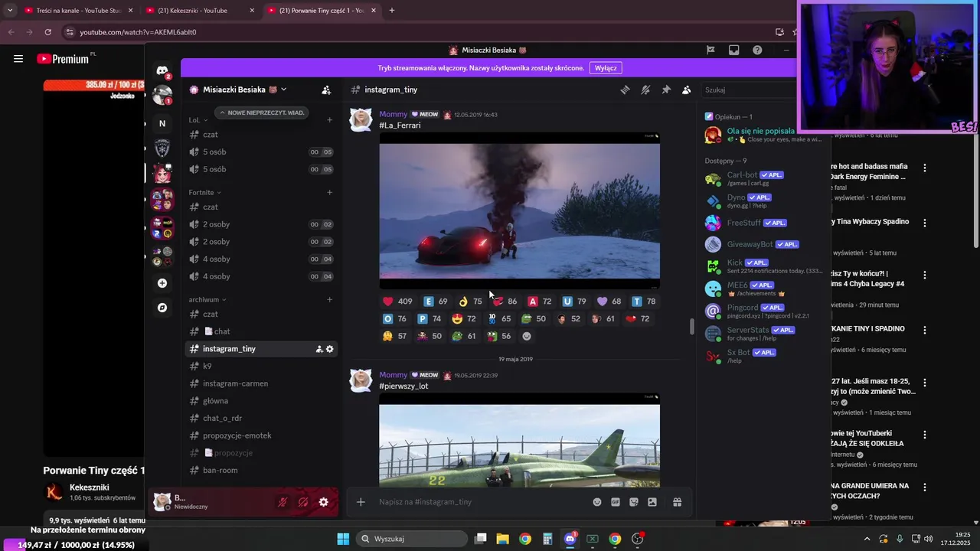980x551 pixels.
Task: Add channel to archiwum category via plus
Action: (330, 299)
